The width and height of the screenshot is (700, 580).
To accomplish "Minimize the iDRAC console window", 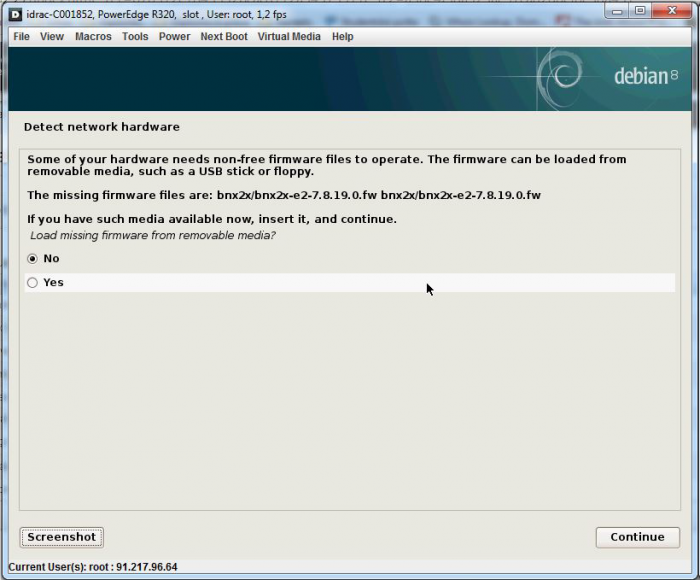I will point(617,11).
